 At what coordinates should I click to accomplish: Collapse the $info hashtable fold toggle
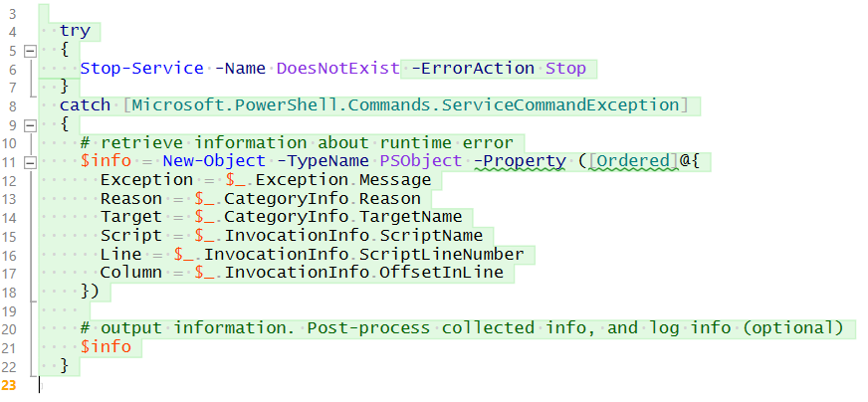(x=29, y=161)
